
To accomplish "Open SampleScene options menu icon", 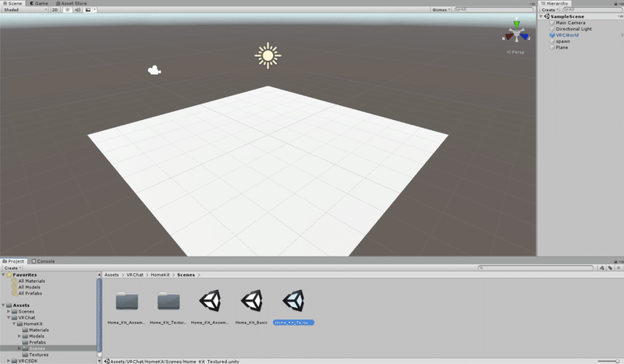I will [620, 16].
